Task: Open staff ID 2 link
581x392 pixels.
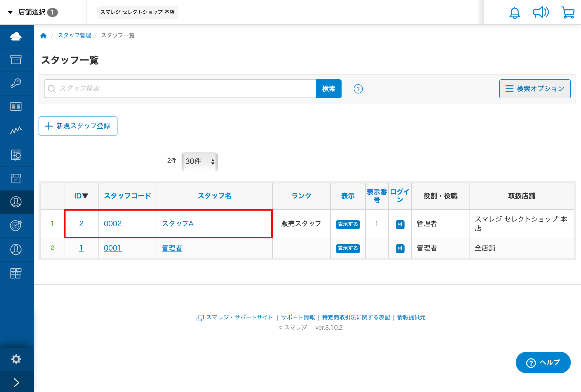Action: click(81, 224)
